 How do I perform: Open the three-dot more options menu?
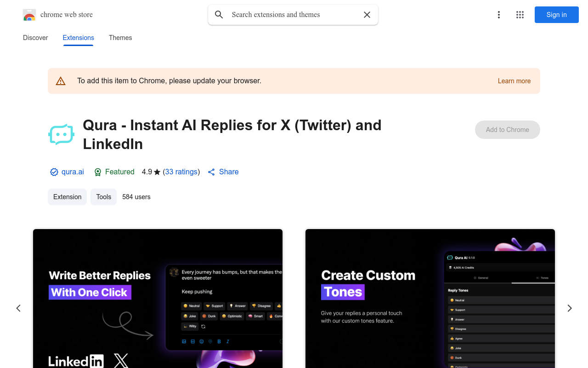499,15
